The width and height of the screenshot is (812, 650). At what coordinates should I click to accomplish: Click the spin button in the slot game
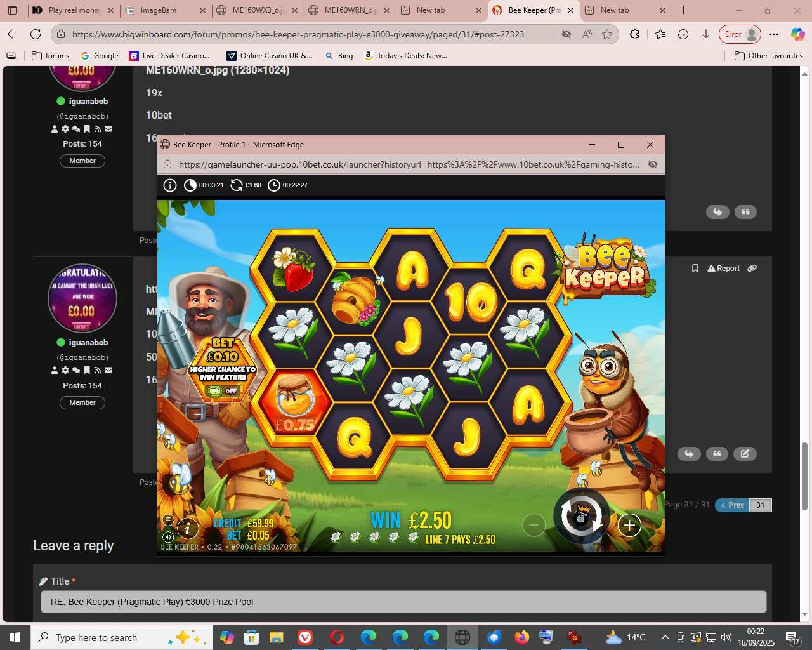click(581, 517)
